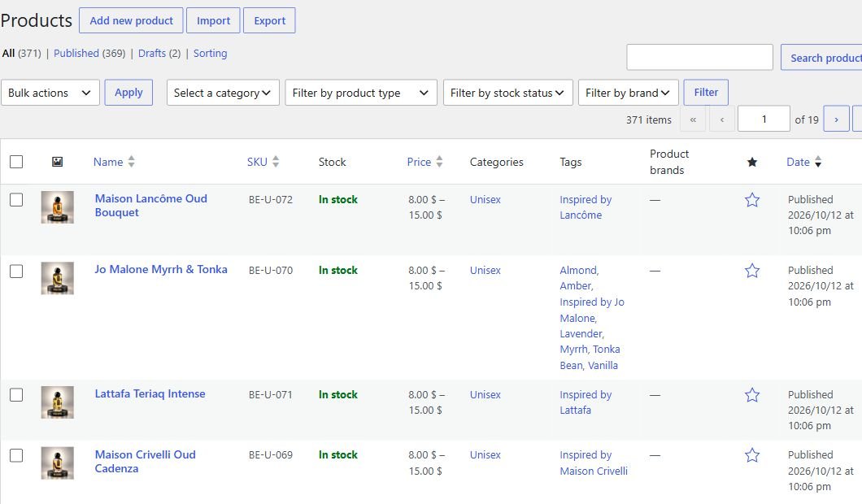862x504 pixels.
Task: Sort products by SKU column
Action: pos(263,162)
